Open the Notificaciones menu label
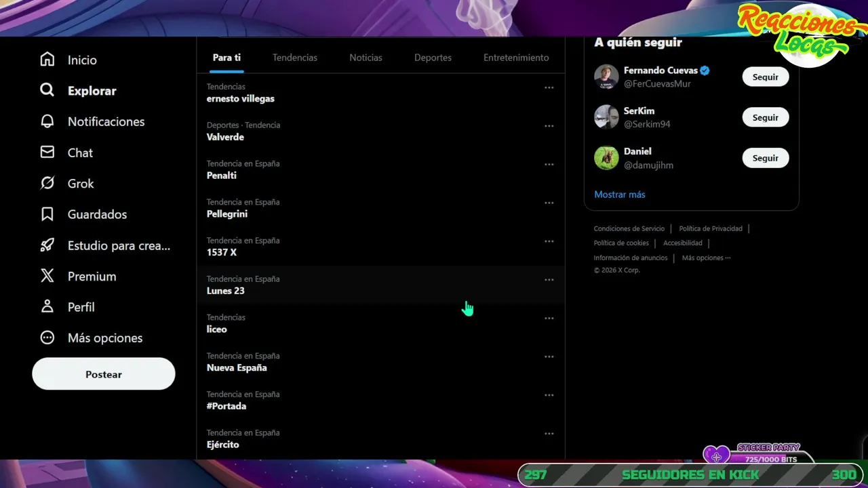The height and width of the screenshot is (488, 868). click(x=106, y=121)
